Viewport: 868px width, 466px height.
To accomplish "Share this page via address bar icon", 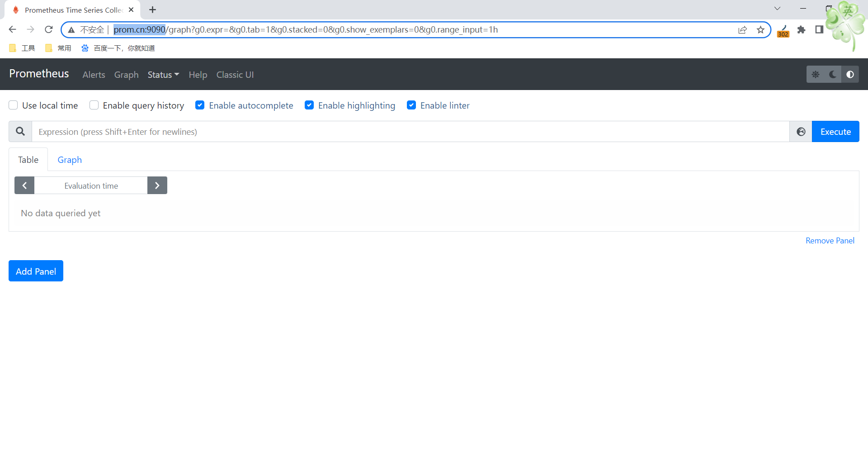I will pyautogui.click(x=742, y=30).
